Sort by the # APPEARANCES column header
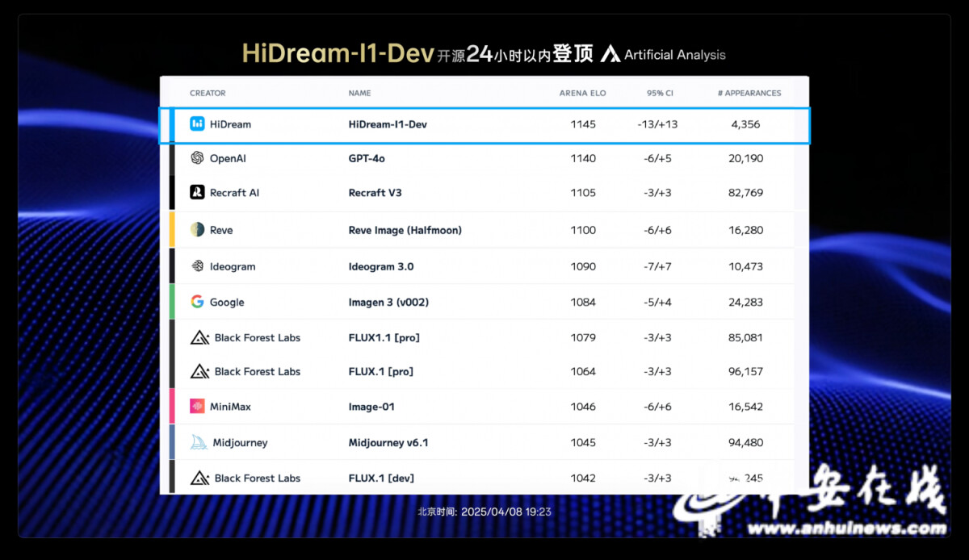Image resolution: width=969 pixels, height=560 pixels. click(x=749, y=94)
